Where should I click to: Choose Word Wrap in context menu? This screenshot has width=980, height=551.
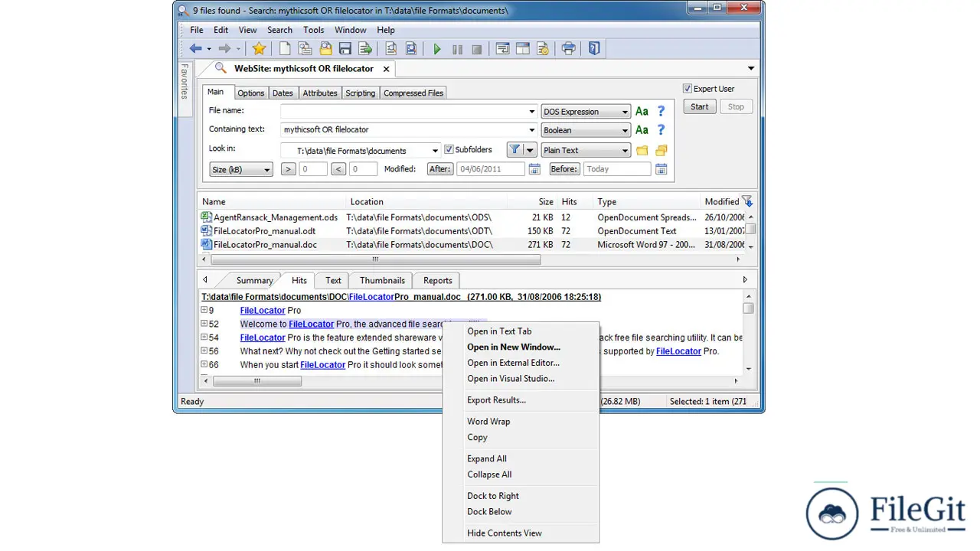click(x=521, y=421)
